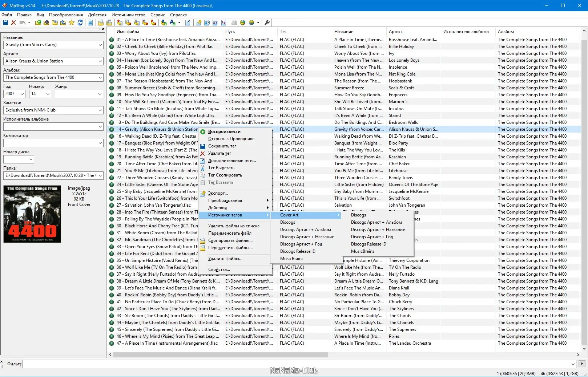Click the Tag - Filename converter icon
Image resolution: width=588 pixels, height=377 pixels.
tap(120, 23)
